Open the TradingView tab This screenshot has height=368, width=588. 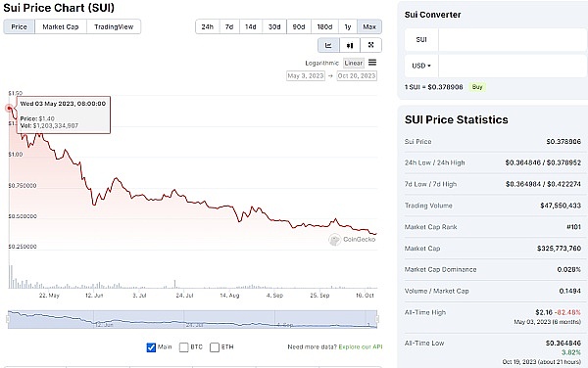[x=114, y=27]
